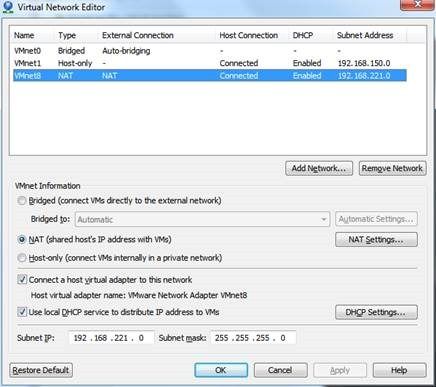Confirm with the OK button
Viewport: 436px width, 387px height.
pos(221,370)
